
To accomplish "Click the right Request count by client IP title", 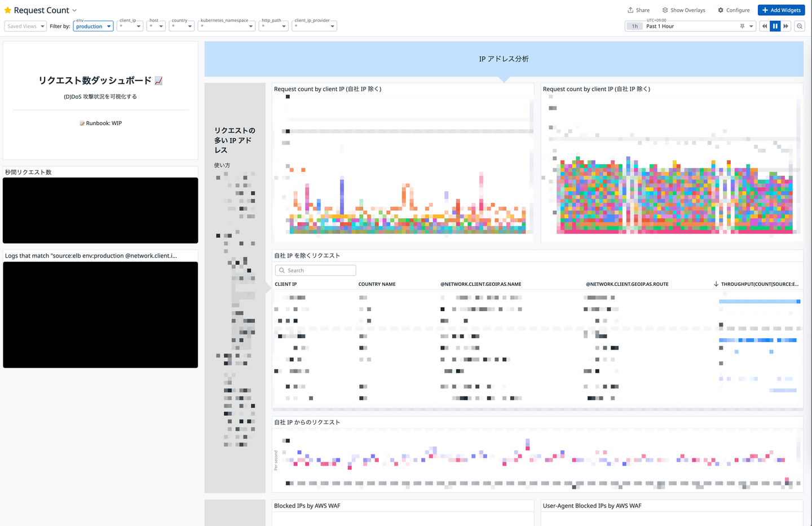I will [597, 89].
